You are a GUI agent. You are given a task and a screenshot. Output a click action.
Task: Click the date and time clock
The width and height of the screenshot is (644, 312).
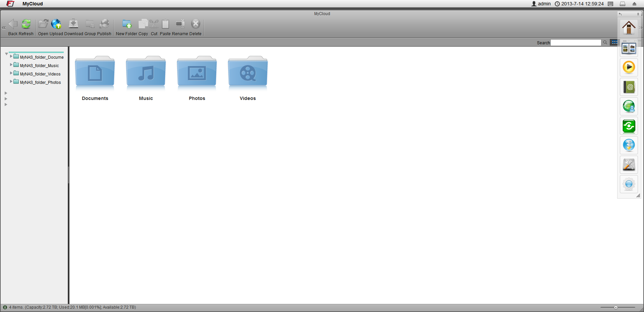[579, 4]
